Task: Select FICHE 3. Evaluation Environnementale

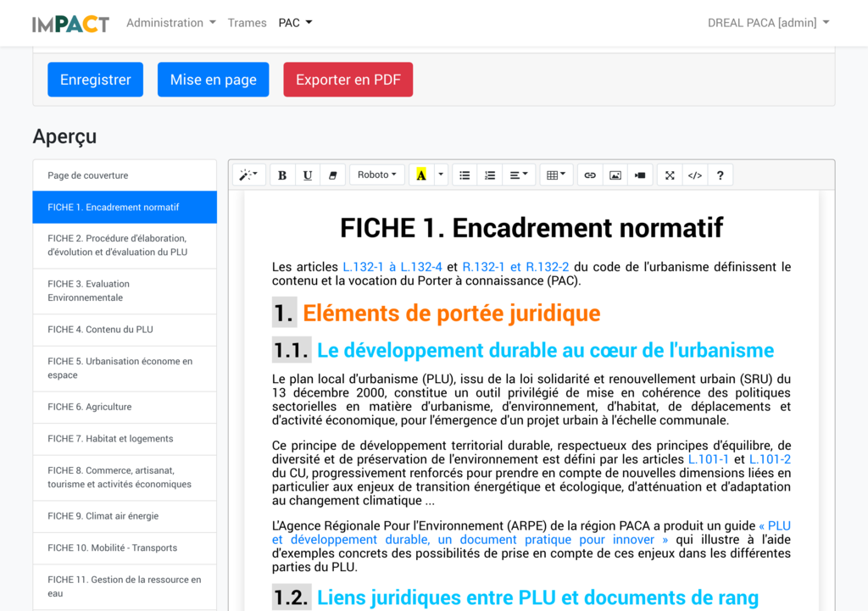Action: point(125,292)
